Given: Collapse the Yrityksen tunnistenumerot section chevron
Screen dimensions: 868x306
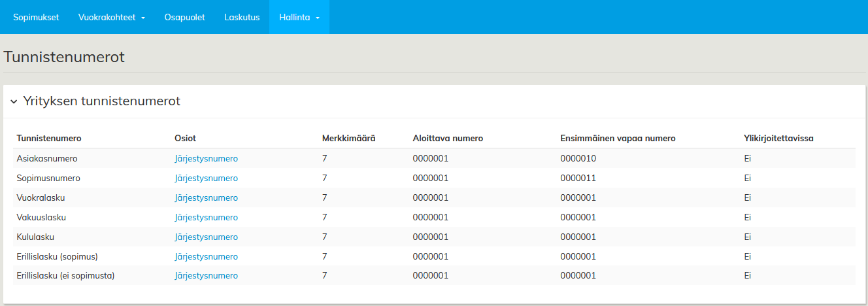Looking at the screenshot, I should coord(14,102).
